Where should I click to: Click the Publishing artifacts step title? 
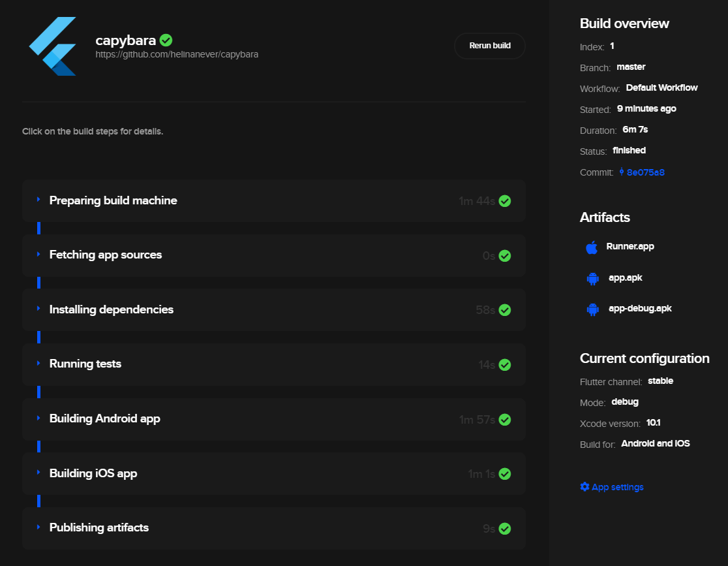[x=99, y=527]
